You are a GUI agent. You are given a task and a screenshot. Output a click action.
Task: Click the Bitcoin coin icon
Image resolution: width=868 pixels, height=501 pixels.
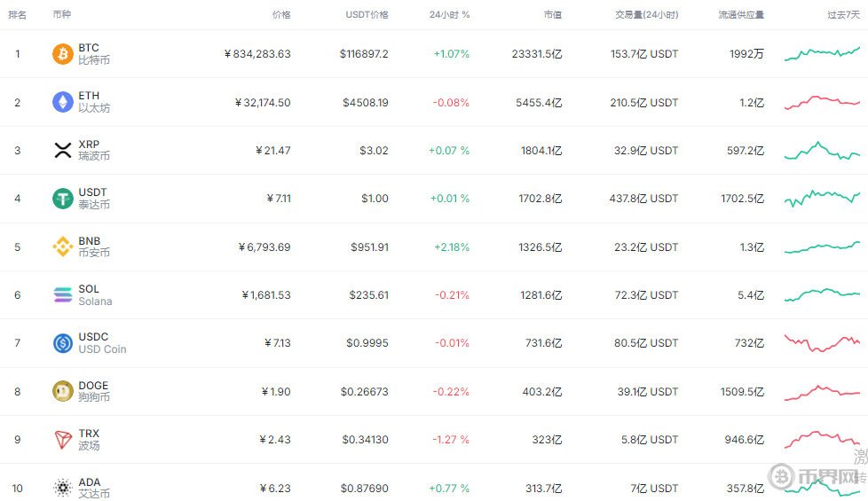click(x=62, y=54)
